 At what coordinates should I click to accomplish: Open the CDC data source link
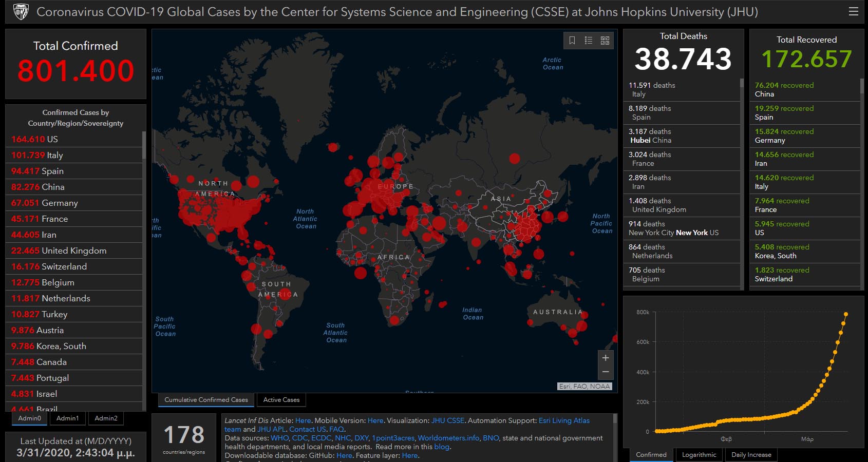(x=300, y=438)
